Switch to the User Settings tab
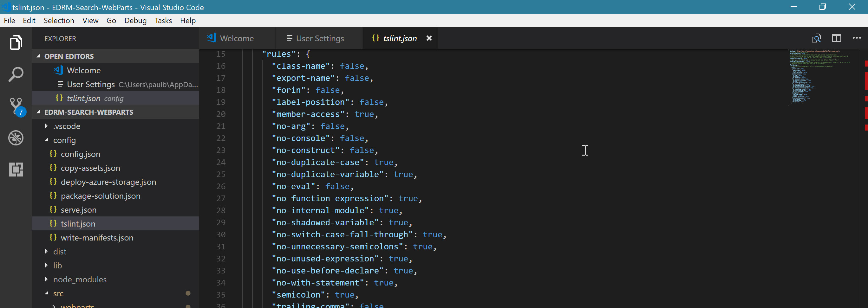Viewport: 868px width, 308px height. point(319,38)
